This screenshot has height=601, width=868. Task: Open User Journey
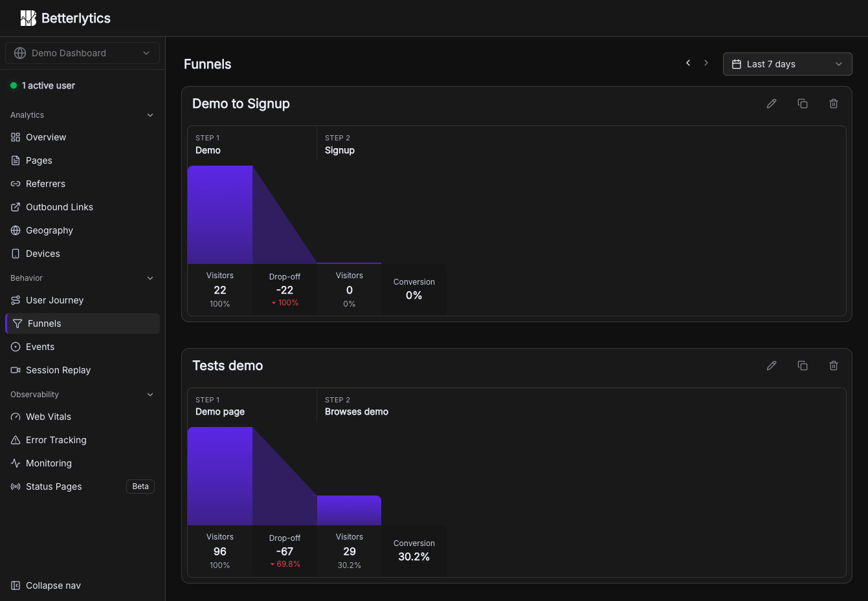coord(82,300)
